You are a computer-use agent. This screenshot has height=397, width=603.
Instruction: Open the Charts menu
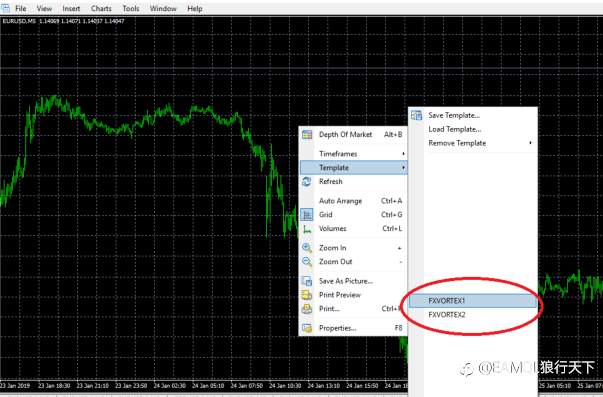click(x=101, y=8)
